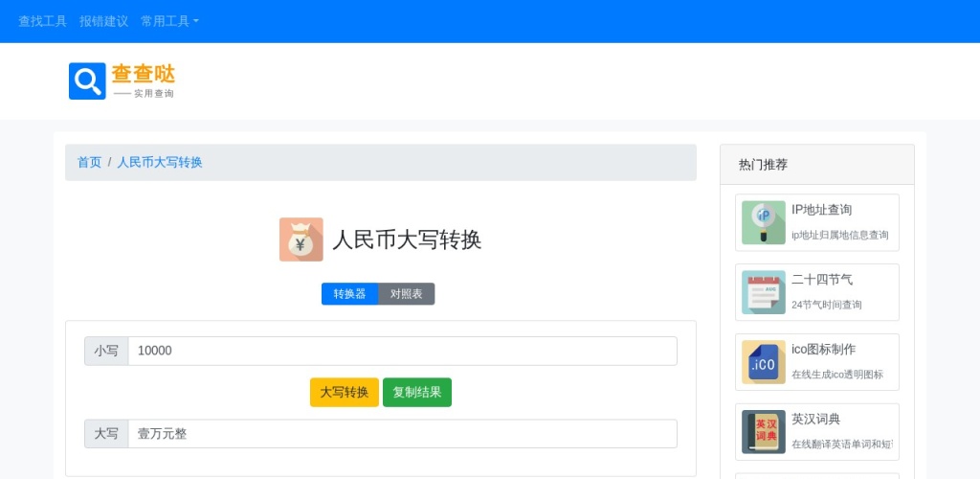Focus the 小写 number input field

[x=402, y=351]
